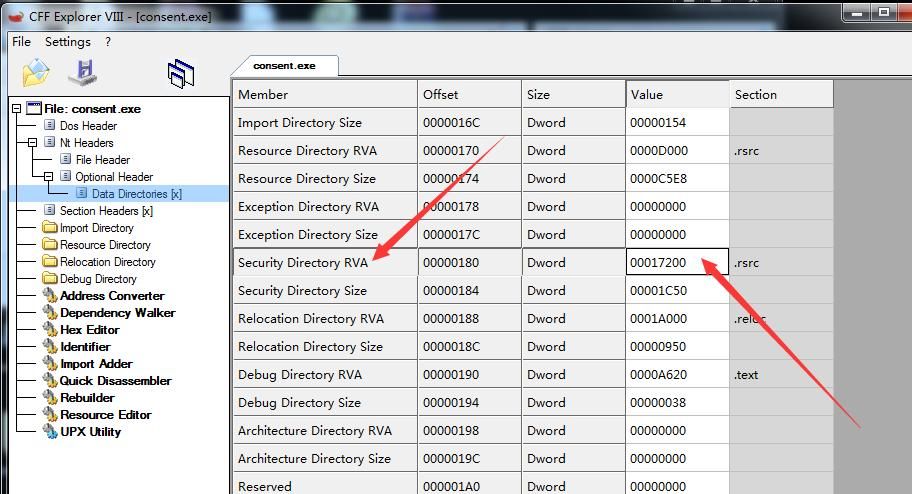
Task: Click the cascading windows toolbar icon
Action: coord(181,73)
